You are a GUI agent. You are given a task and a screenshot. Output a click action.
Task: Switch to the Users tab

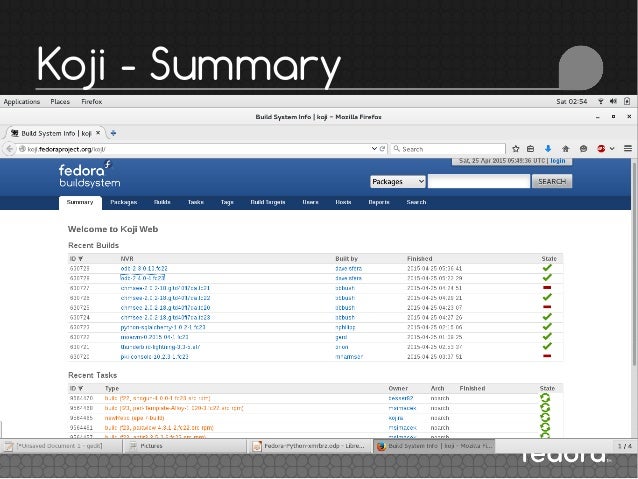click(310, 202)
